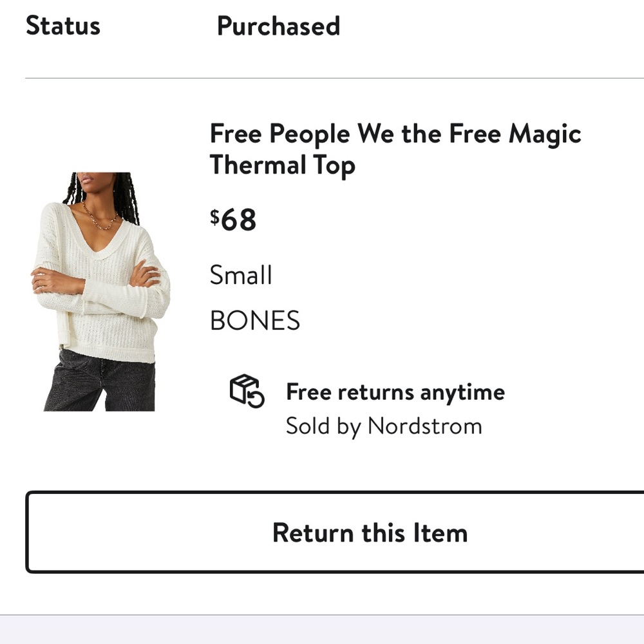Select the Free returns anytime text

click(395, 392)
